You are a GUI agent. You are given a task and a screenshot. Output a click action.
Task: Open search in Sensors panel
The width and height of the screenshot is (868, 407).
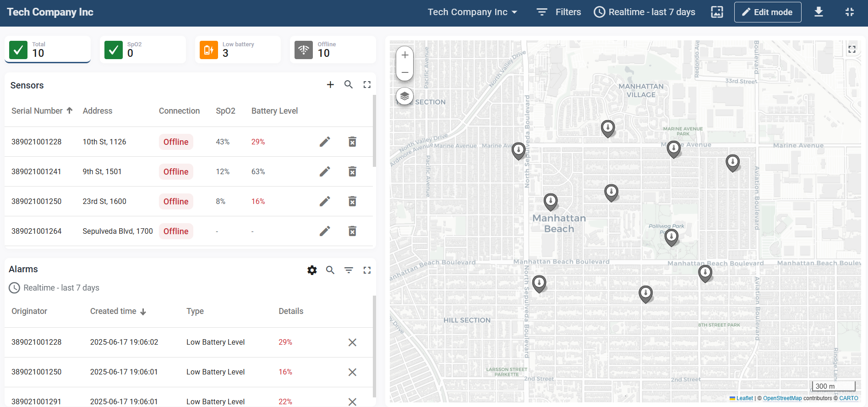349,85
